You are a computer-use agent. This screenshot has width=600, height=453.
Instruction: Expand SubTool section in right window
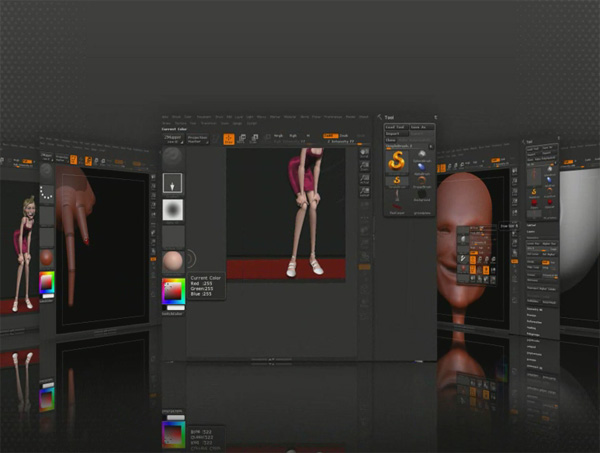coord(532,225)
